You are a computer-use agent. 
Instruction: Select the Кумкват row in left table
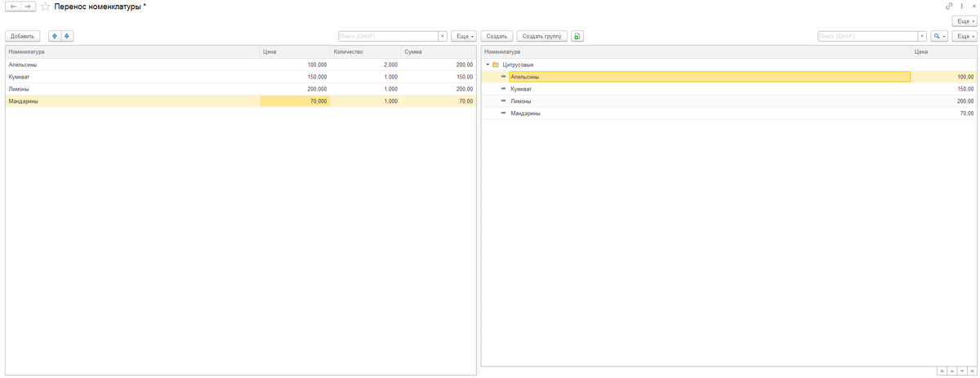pyautogui.click(x=241, y=77)
